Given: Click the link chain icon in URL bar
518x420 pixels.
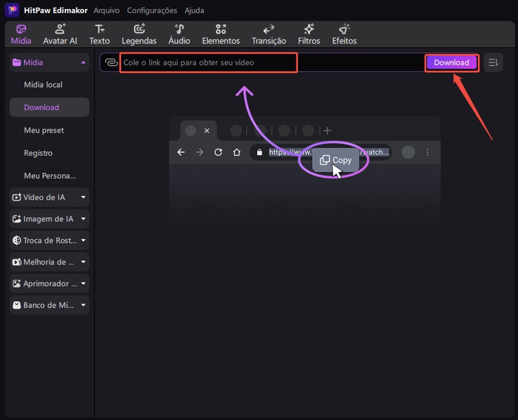Looking at the screenshot, I should [111, 62].
